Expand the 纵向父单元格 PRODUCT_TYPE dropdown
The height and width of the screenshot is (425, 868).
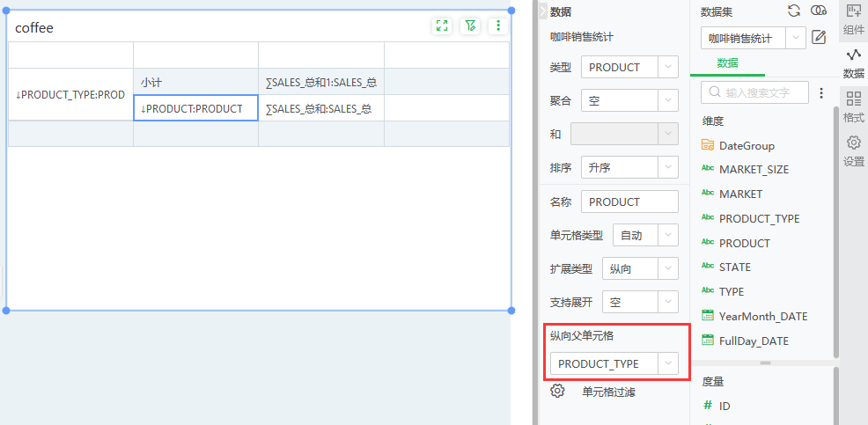669,364
